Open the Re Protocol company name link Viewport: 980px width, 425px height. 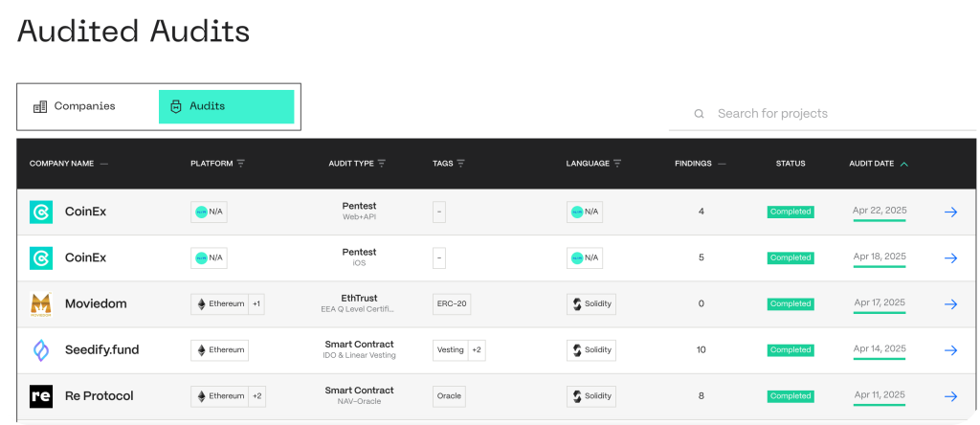point(100,396)
